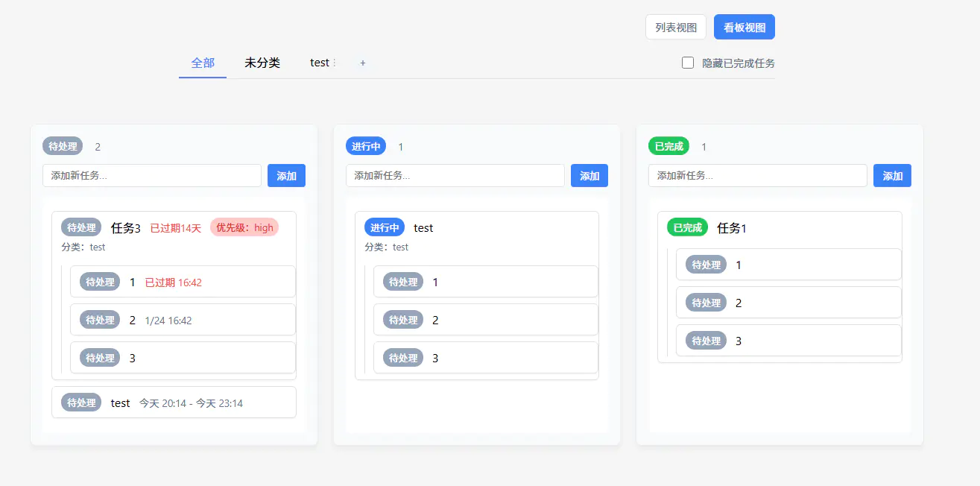Image resolution: width=980 pixels, height=486 pixels.
Task: Toggle status badge of 进行中 test subtask 2
Action: point(403,320)
